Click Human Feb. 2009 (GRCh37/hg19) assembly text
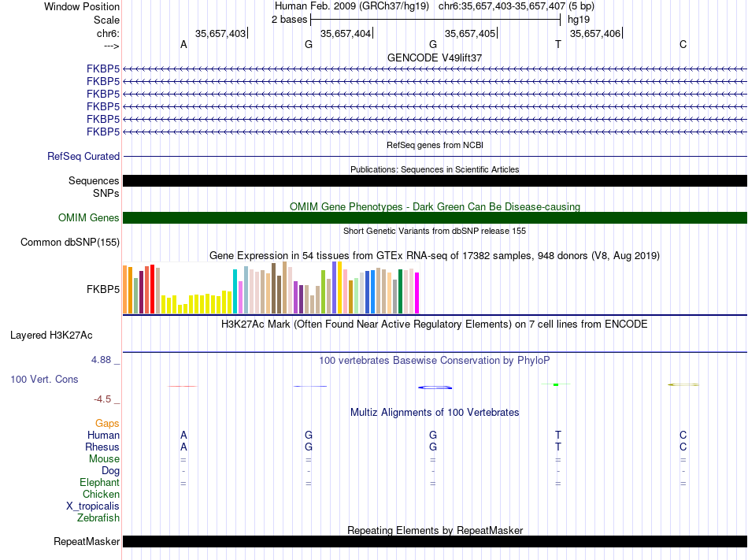The width and height of the screenshot is (748, 560). 352,6
